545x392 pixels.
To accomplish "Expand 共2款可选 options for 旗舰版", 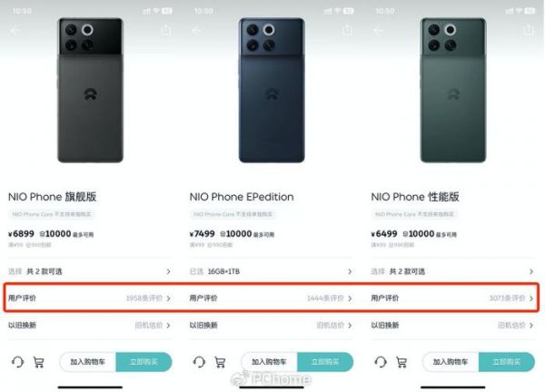I will [90, 271].
